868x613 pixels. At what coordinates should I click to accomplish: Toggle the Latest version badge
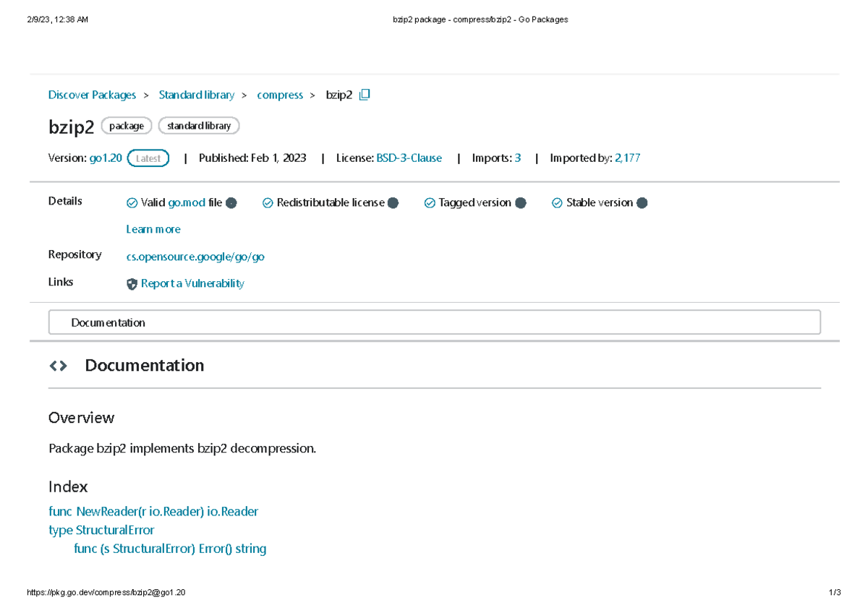pos(148,158)
